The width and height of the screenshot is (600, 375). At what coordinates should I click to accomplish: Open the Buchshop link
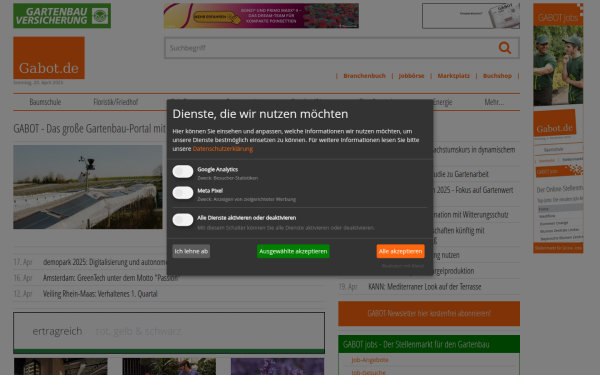497,76
